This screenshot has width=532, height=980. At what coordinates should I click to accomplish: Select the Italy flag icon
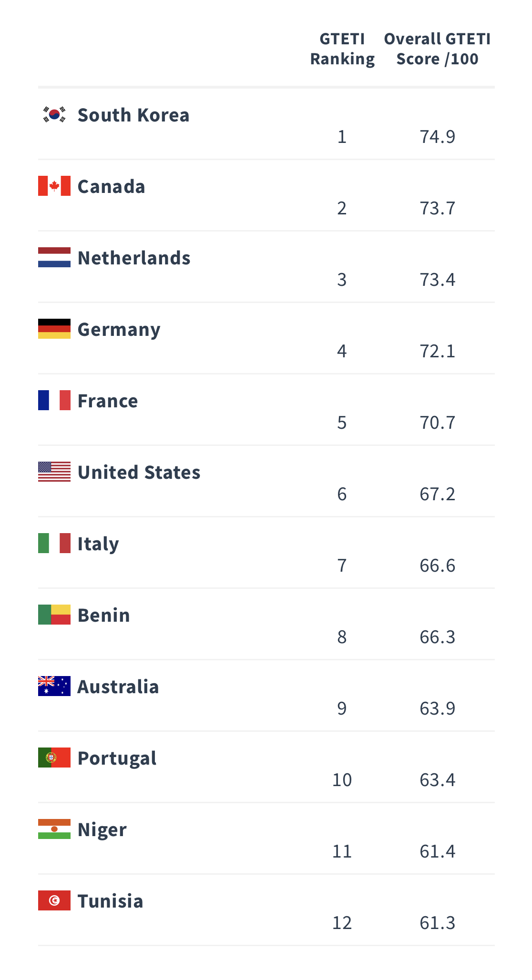(54, 543)
